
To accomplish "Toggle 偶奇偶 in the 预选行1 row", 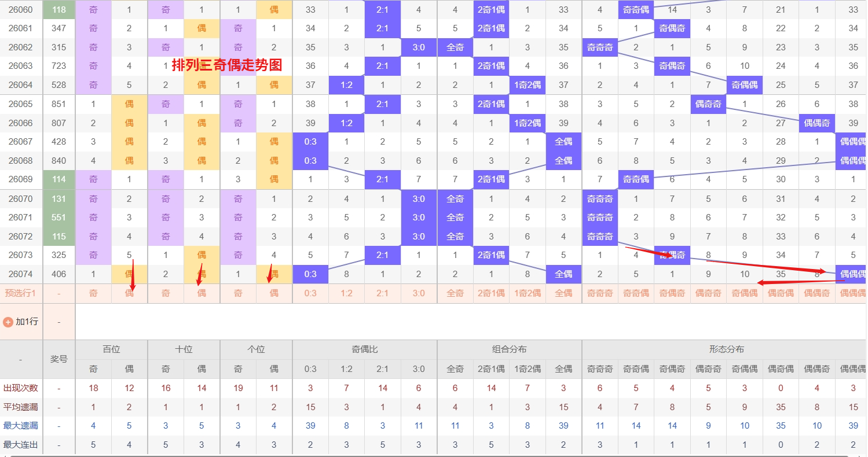I will [x=781, y=293].
